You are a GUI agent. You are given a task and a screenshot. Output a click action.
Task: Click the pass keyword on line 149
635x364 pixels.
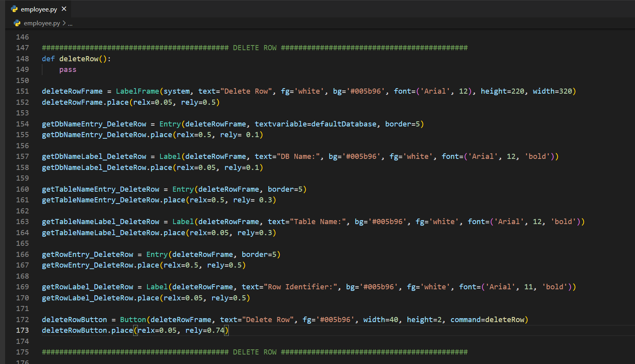pos(68,70)
